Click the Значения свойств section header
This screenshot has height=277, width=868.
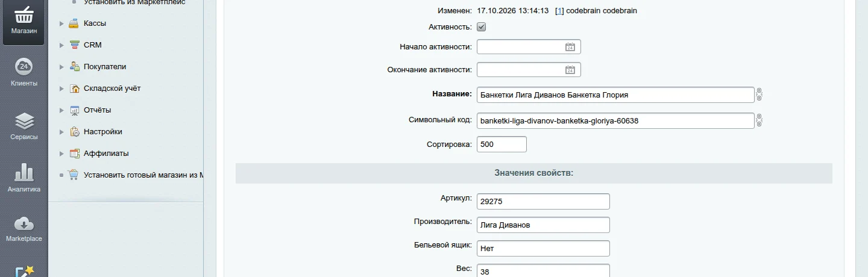click(x=533, y=173)
